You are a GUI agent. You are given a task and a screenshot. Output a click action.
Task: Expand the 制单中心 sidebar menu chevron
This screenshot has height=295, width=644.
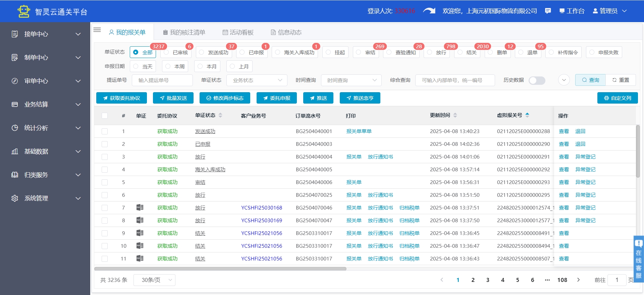[x=78, y=57]
